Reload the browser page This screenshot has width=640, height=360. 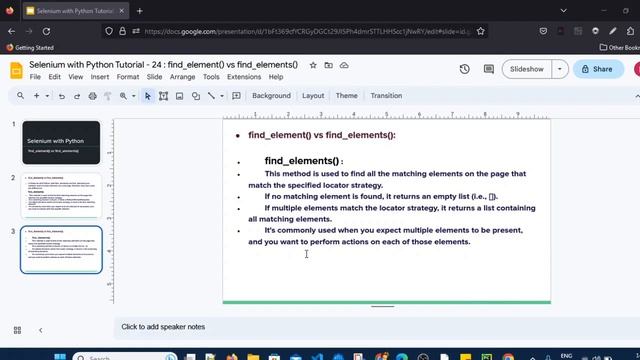(46, 31)
